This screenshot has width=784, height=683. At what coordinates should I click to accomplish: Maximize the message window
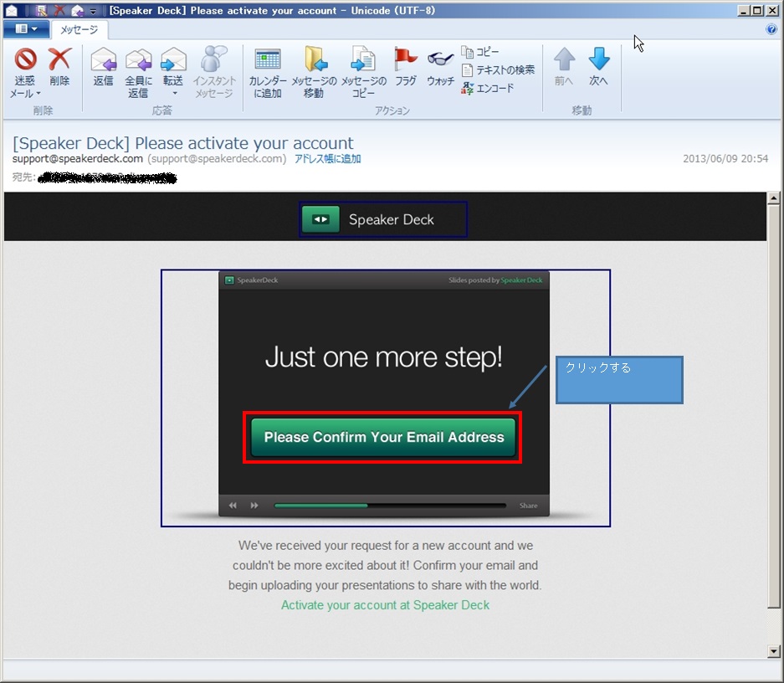pyautogui.click(x=758, y=11)
